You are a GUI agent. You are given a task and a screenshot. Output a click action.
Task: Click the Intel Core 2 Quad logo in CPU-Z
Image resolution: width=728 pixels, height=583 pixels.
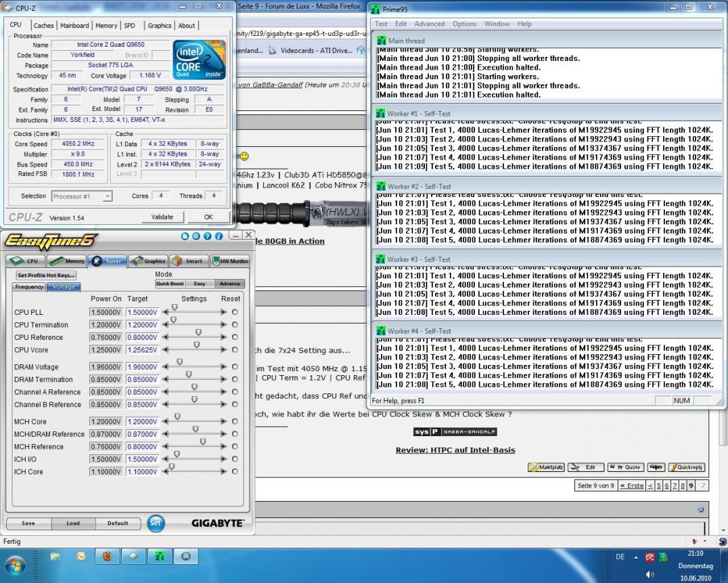coord(199,60)
